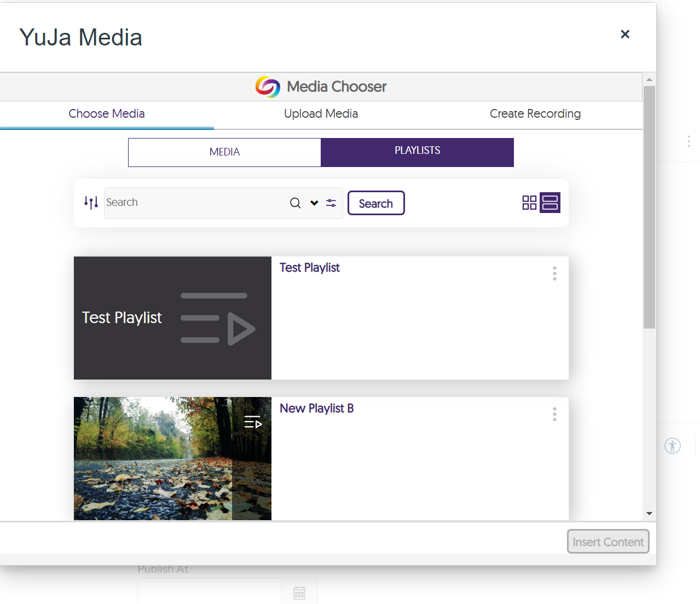Switch to grid view layout
Screen dimensions: 700x604
pyautogui.click(x=529, y=203)
